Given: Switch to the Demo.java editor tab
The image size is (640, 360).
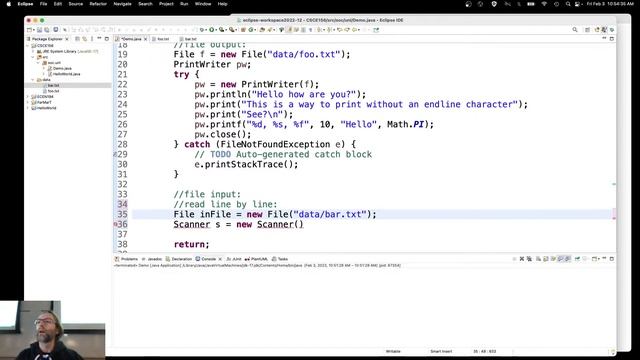Looking at the screenshot, I should 131,39.
